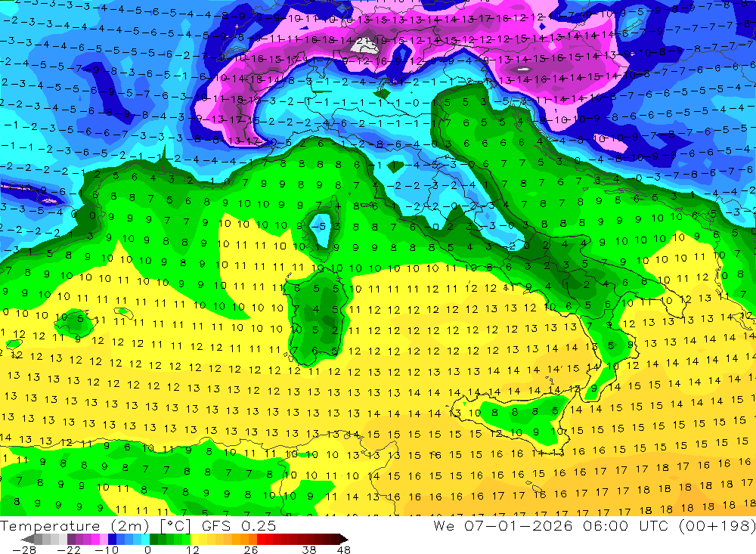Click the cyan legend swatch above the 0 label
Viewport: 756px width, 554px height.
[x=145, y=539]
